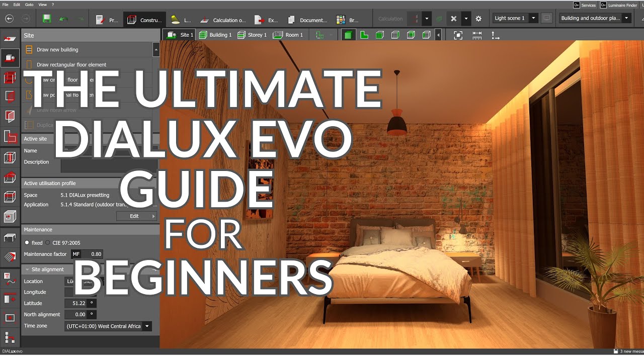Viewport: 644px width, 362px height.
Task: Click the coordinate origin axes icon
Action: pos(496,35)
